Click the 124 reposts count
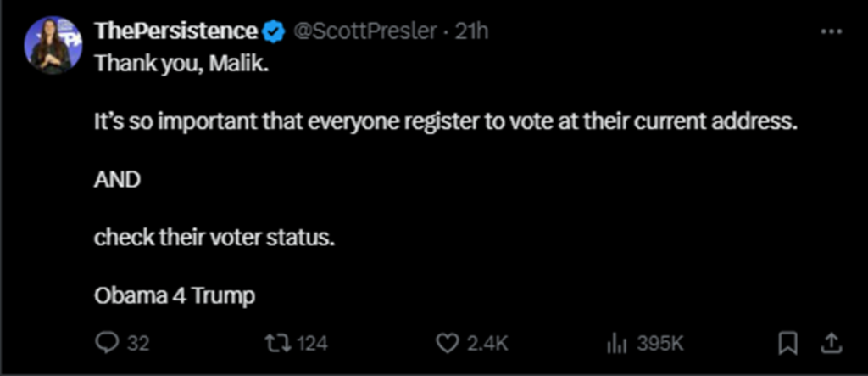Image resolution: width=868 pixels, height=376 pixels. (x=313, y=344)
